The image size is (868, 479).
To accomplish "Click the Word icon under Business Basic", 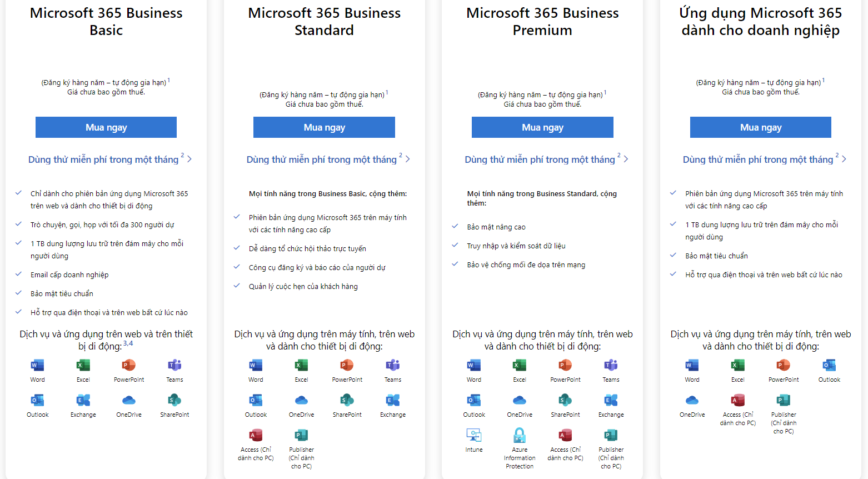I will [37, 365].
